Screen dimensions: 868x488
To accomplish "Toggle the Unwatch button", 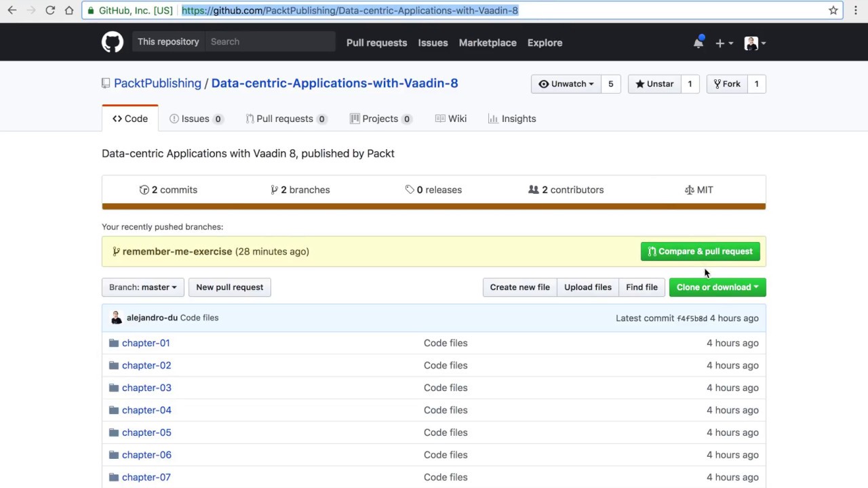I will tap(566, 84).
